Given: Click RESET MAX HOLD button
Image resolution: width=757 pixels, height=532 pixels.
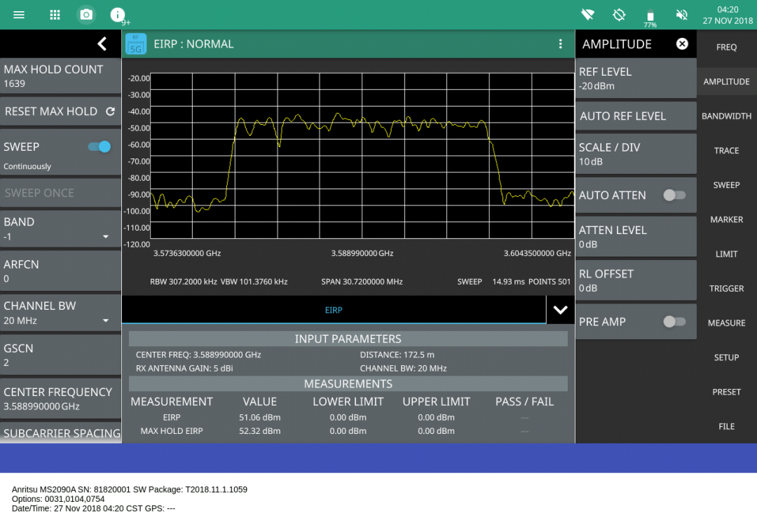Looking at the screenshot, I should (60, 111).
